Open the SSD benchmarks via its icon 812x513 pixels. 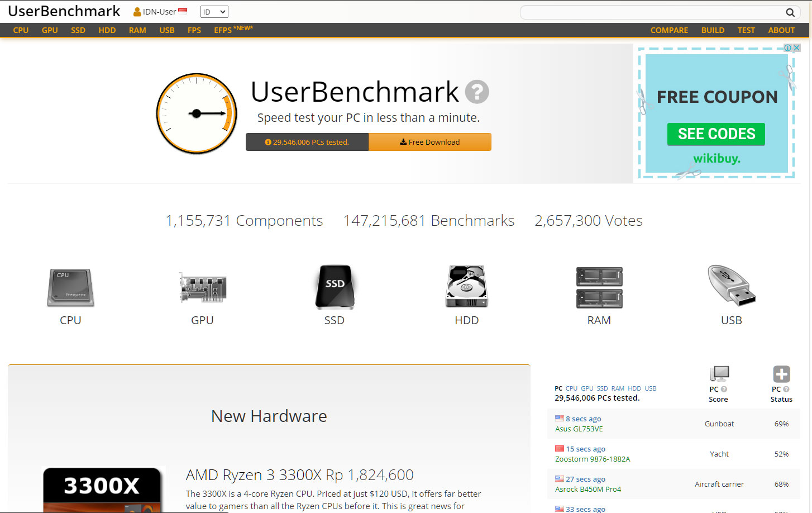[334, 287]
